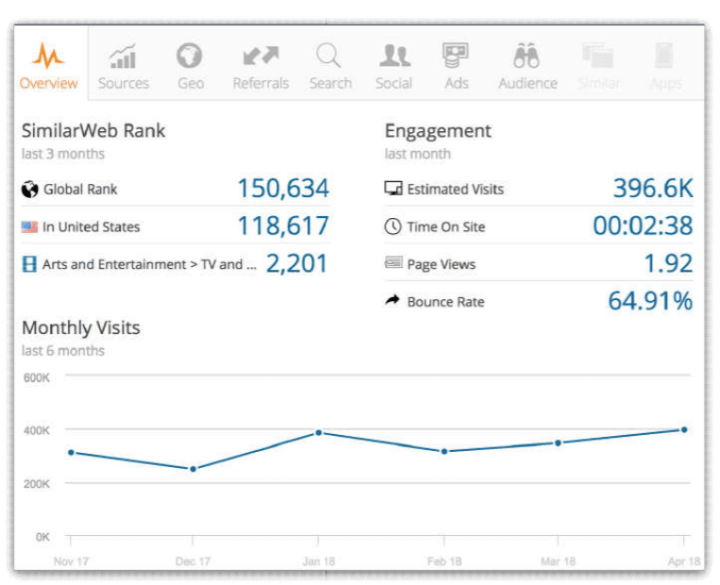Image resolution: width=720 pixels, height=585 pixels.
Task: Click the 'last 6 months' subtitle
Action: [63, 351]
